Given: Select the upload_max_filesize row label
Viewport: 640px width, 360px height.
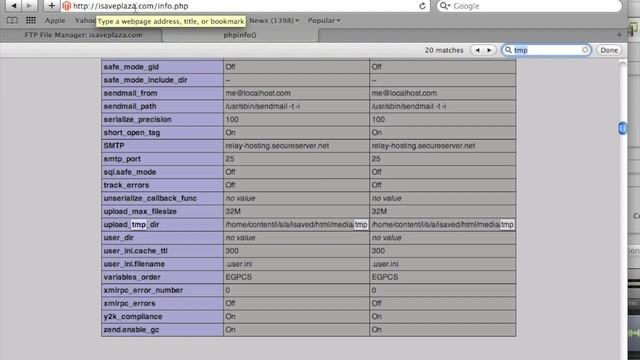Looking at the screenshot, I should [140, 211].
